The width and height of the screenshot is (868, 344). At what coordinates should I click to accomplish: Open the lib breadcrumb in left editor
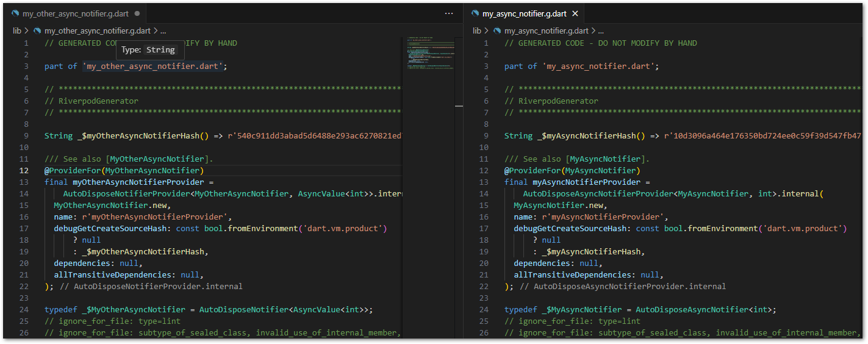18,30
